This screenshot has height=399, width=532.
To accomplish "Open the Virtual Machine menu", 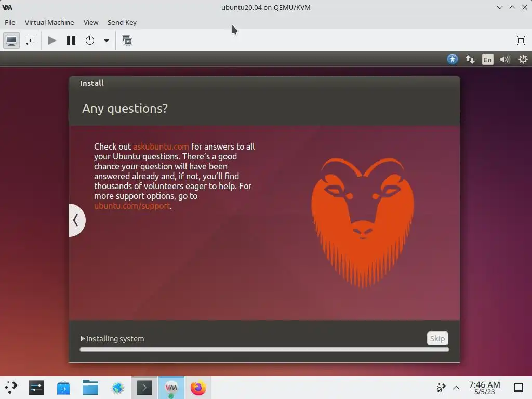I will click(49, 22).
